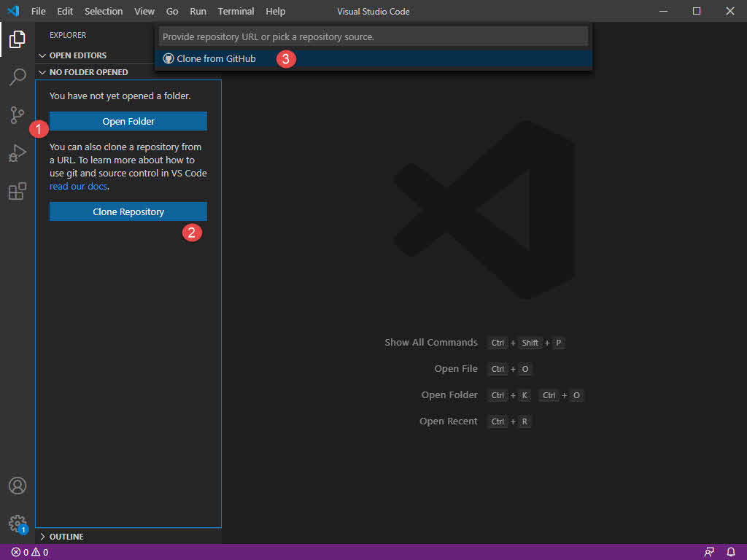This screenshot has height=560, width=747.
Task: Collapse the Open Editors section
Action: [42, 55]
